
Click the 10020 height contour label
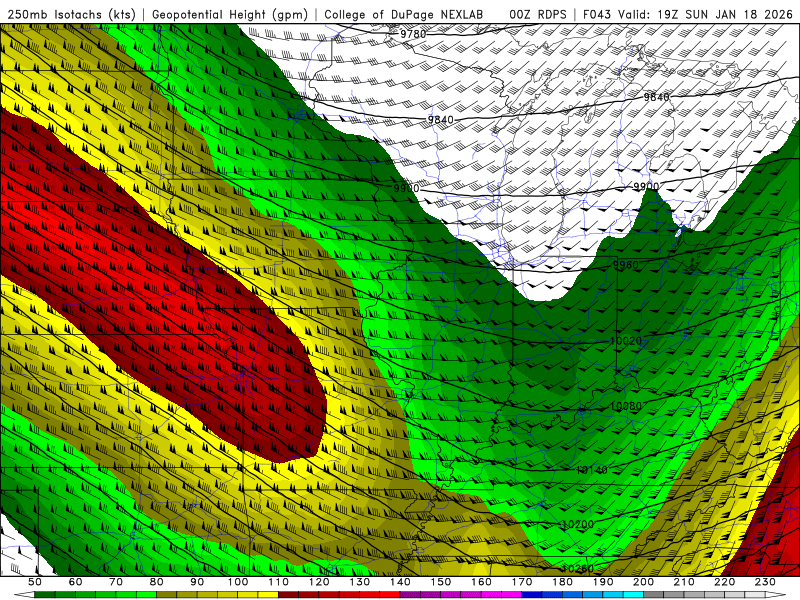point(626,341)
